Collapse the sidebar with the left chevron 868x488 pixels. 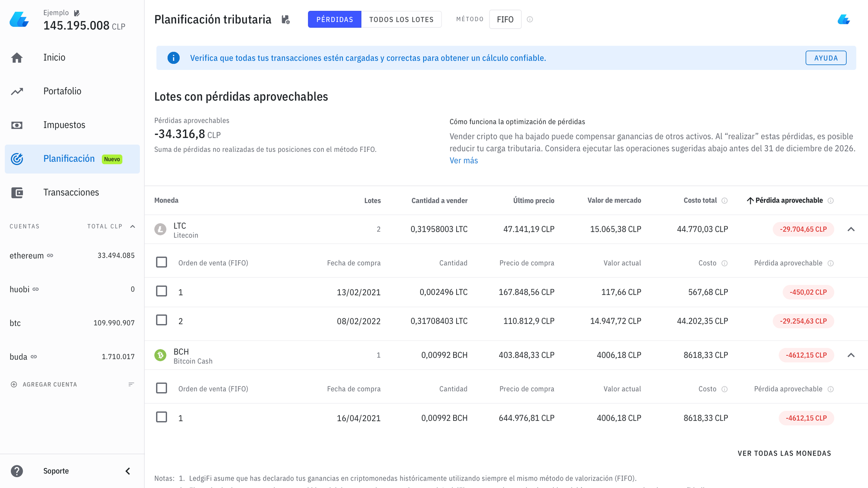pos(128,471)
